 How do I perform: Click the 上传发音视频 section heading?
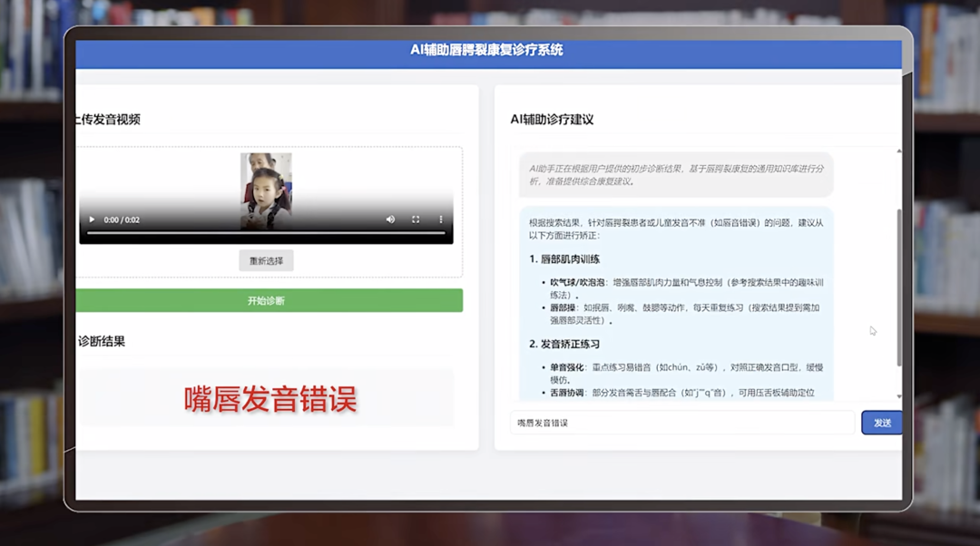coord(107,120)
